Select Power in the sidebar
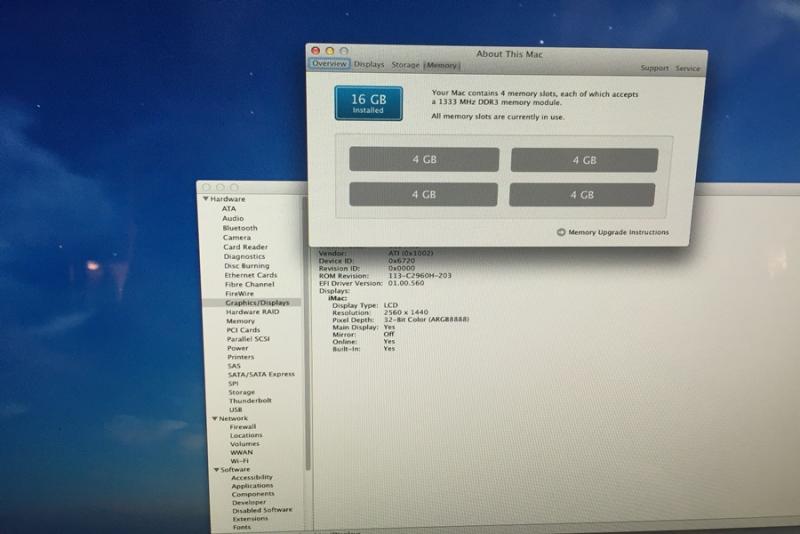The image size is (800, 534). 238,348
